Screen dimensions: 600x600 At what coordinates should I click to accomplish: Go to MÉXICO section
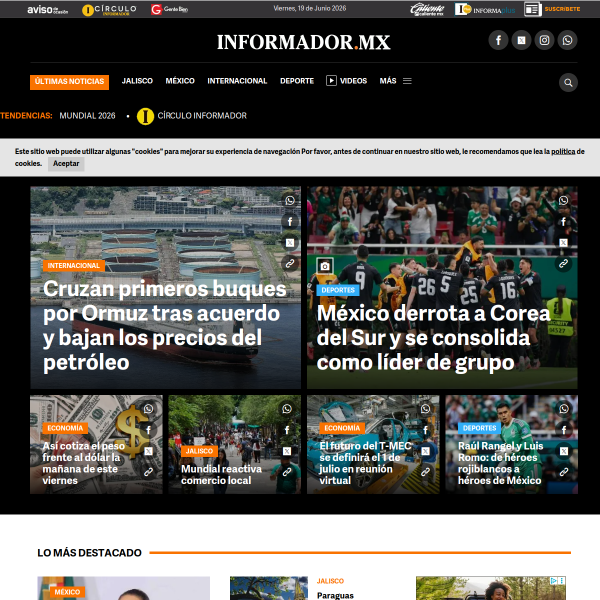click(x=180, y=81)
